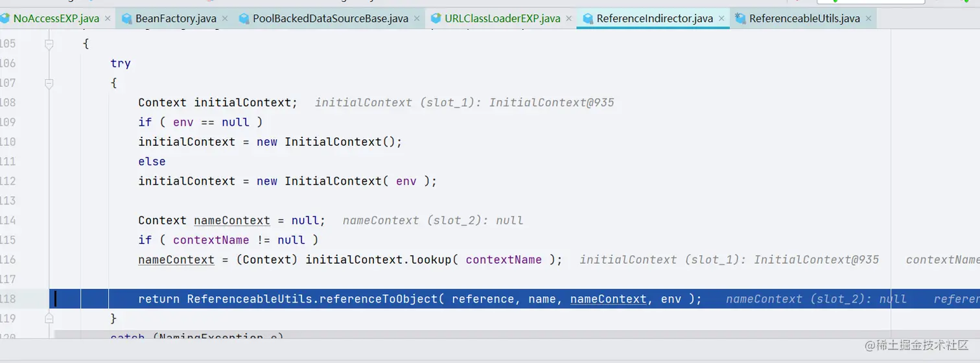Viewport: 980px width, 363px height.
Task: Click the 'nameContext (slot_2): null' hint on line 114
Action: pyautogui.click(x=433, y=220)
